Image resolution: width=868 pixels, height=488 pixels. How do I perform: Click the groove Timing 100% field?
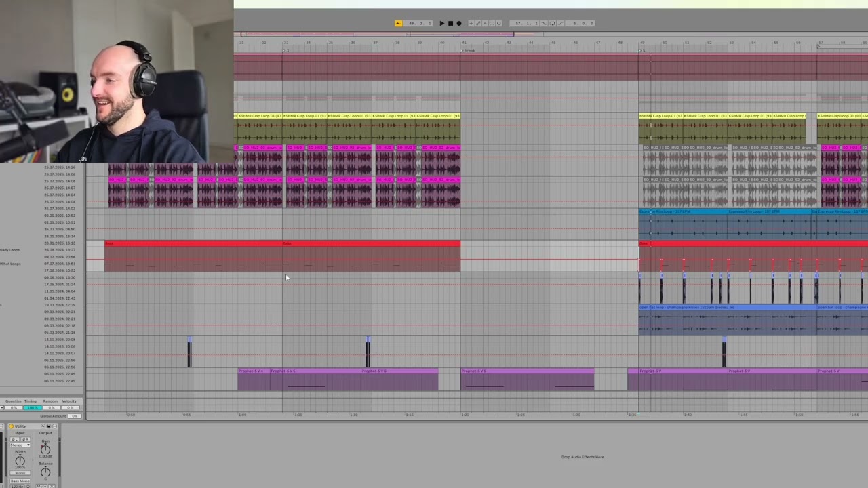click(x=33, y=408)
